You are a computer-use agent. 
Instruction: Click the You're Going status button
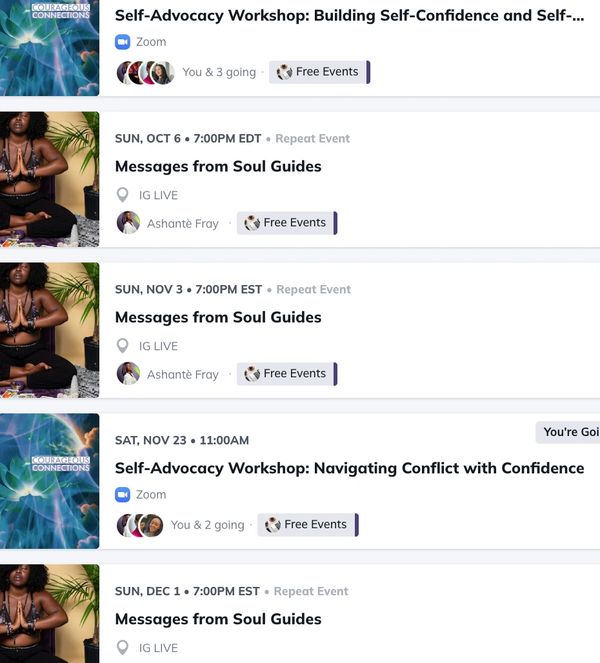(x=568, y=432)
